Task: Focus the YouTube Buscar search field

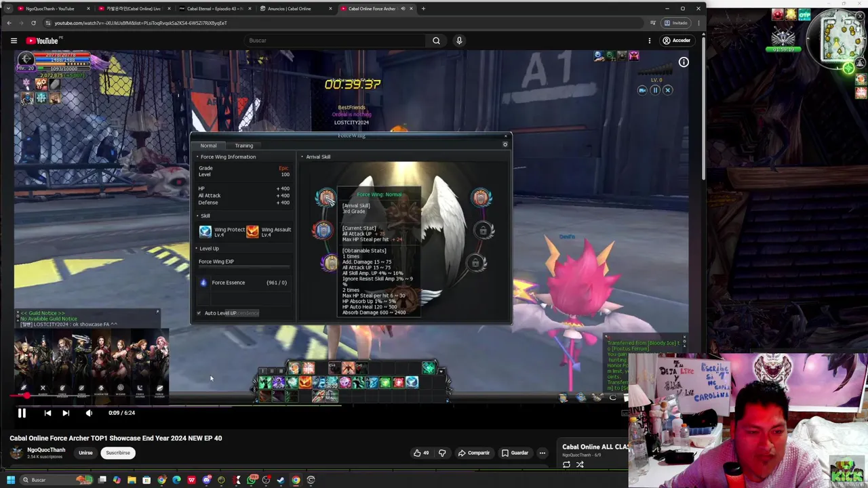Action: click(x=335, y=41)
